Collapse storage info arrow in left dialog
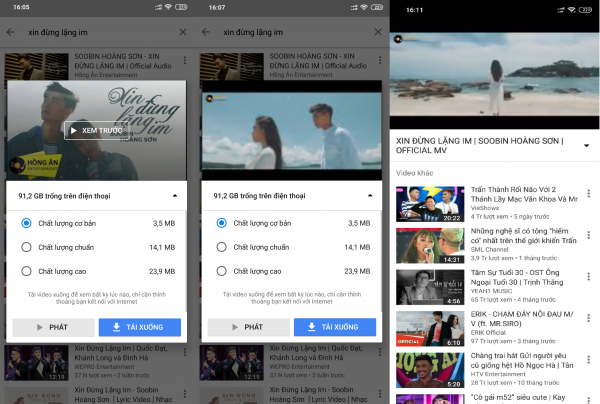This screenshot has width=600, height=404. point(175,195)
